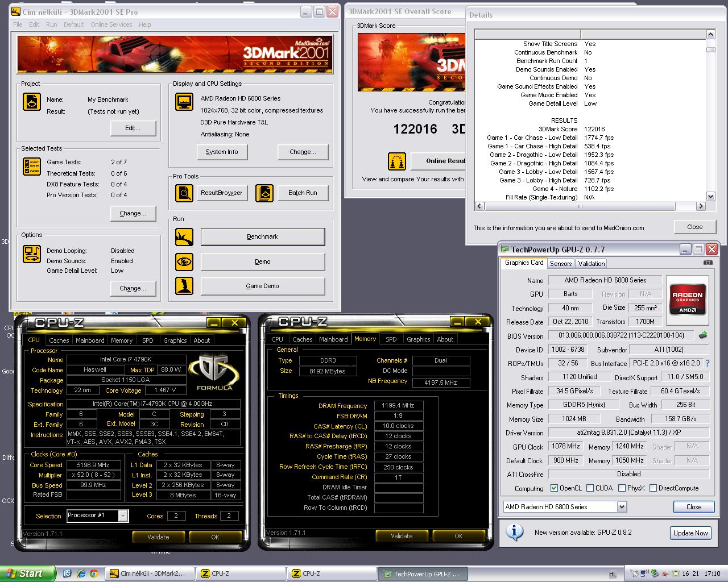Switch to the Sensors tab in GPU-Z
The image size is (728, 582).
[561, 263]
